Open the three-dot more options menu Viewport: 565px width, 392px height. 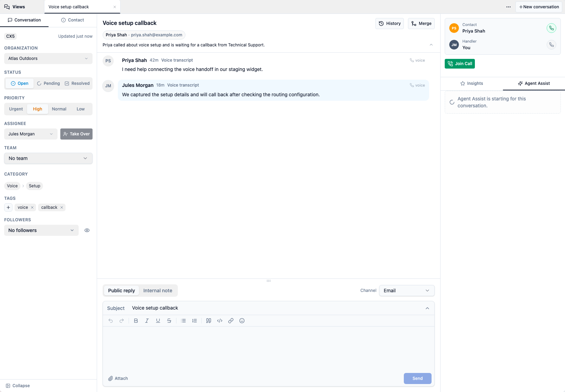click(508, 7)
